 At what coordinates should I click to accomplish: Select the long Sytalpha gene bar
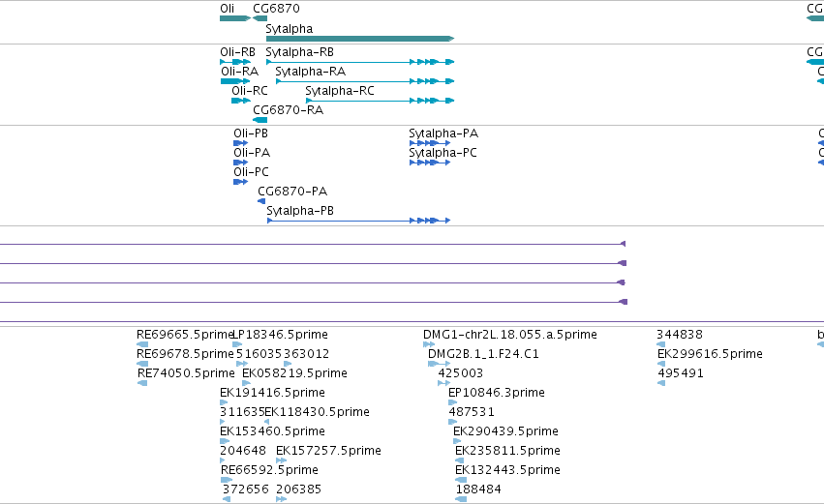coord(360,39)
